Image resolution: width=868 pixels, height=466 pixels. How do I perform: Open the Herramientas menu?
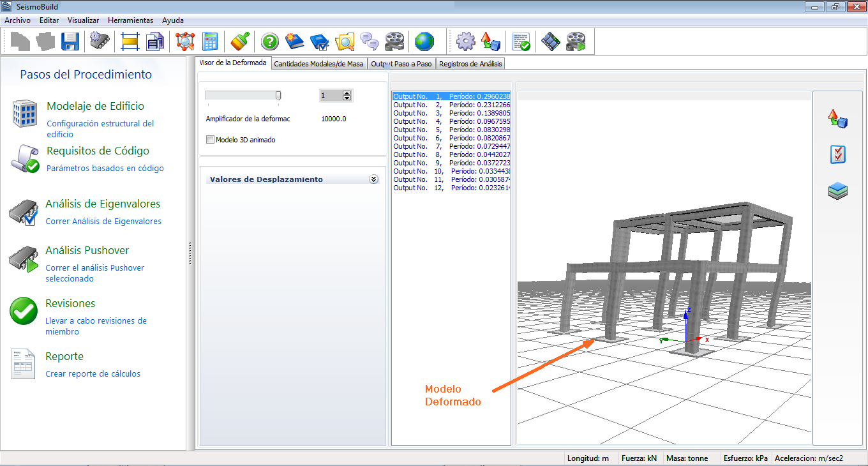click(x=130, y=20)
